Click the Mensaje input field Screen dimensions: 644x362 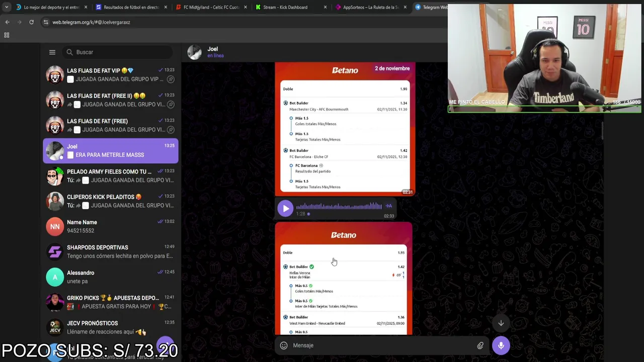pyautogui.click(x=382, y=345)
